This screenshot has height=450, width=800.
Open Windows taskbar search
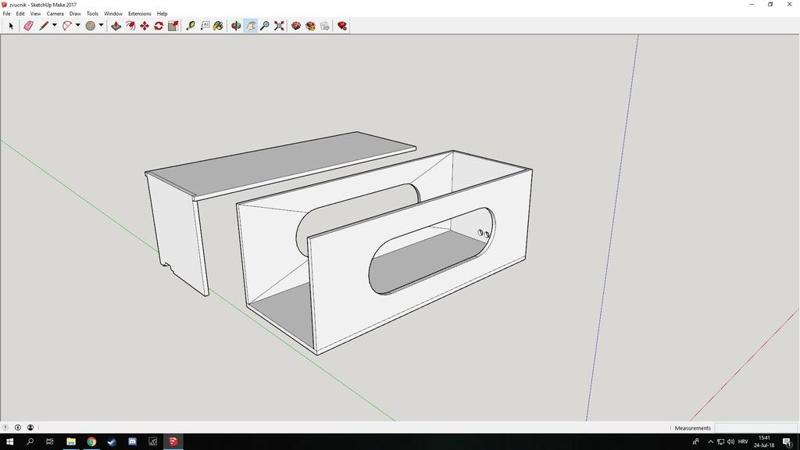coord(30,442)
